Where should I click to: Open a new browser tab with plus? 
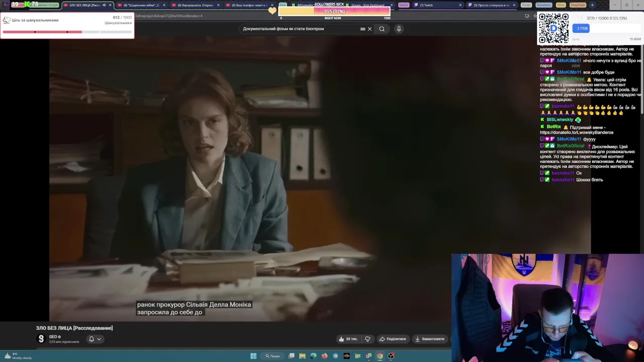coord(592,5)
